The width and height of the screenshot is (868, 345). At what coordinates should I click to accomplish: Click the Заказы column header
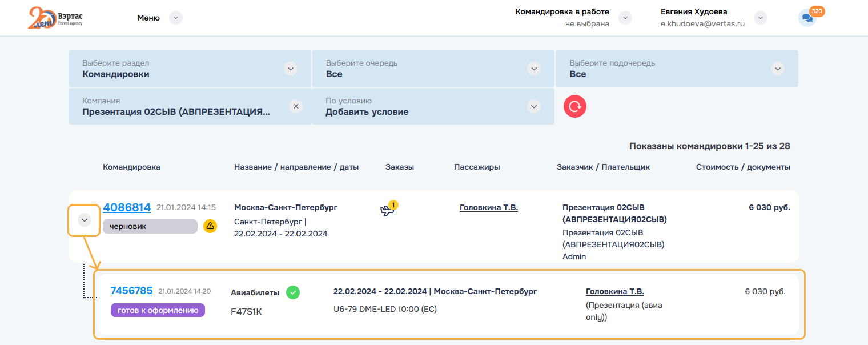(400, 167)
